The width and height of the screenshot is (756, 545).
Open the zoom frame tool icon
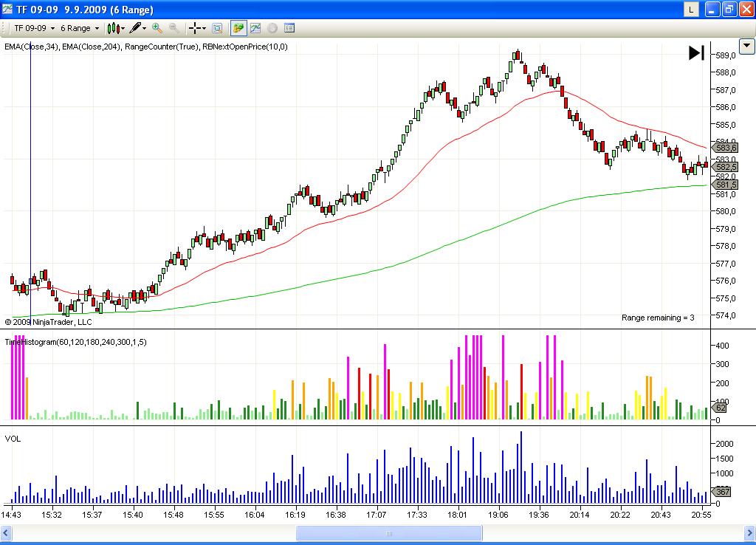click(217, 28)
